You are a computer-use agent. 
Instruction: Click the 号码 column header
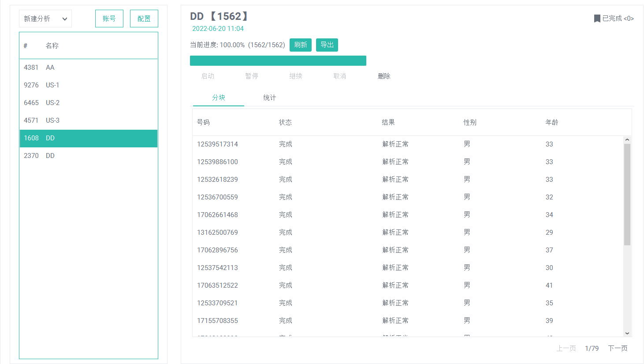click(x=203, y=122)
